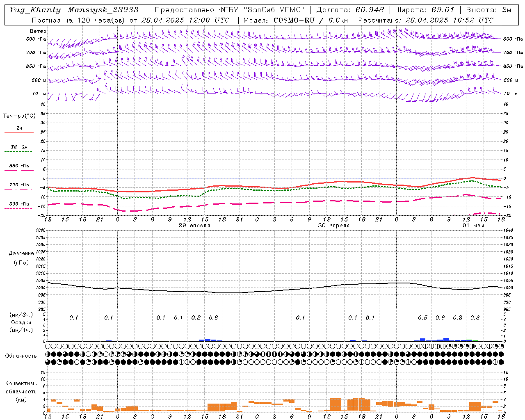This screenshot has height=420, width=525.
Task: Click the 'Широта: 69.01' header field
Action: click(425, 10)
